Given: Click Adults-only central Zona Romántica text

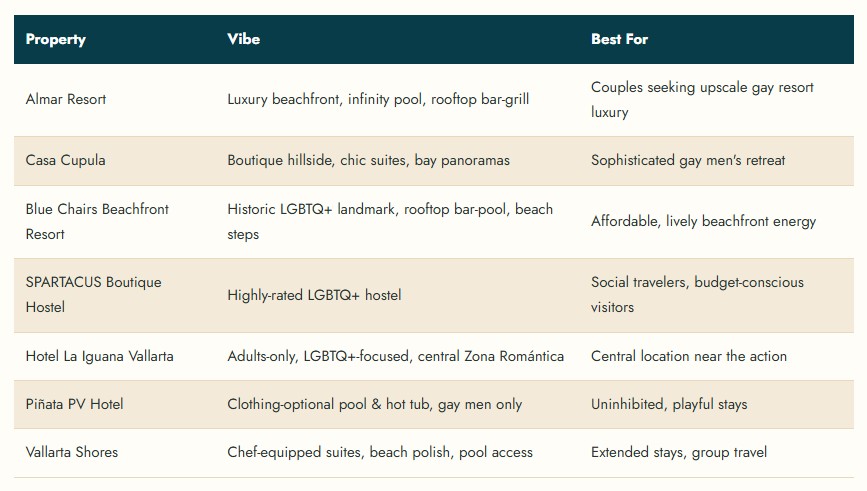Looking at the screenshot, I should click(x=395, y=356).
